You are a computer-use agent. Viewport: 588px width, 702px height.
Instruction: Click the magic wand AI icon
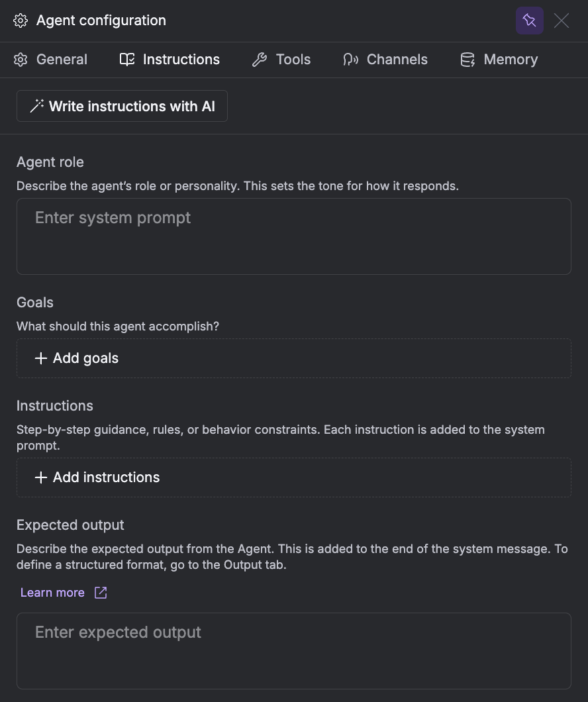tap(37, 105)
